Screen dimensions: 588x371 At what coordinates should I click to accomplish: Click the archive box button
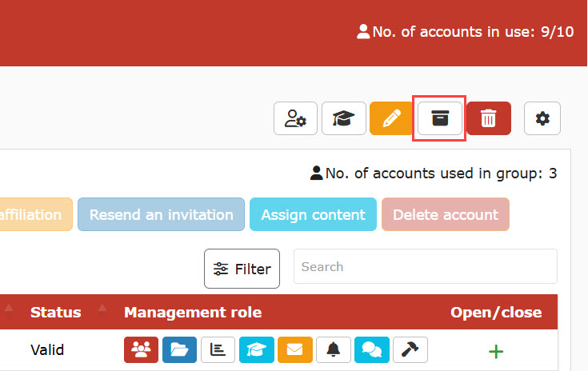[439, 119]
